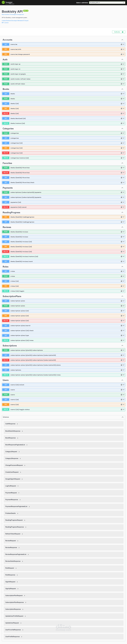Click the lock on PATCH /books/{bookId}/reviews/restore/{id}

point(121,256)
